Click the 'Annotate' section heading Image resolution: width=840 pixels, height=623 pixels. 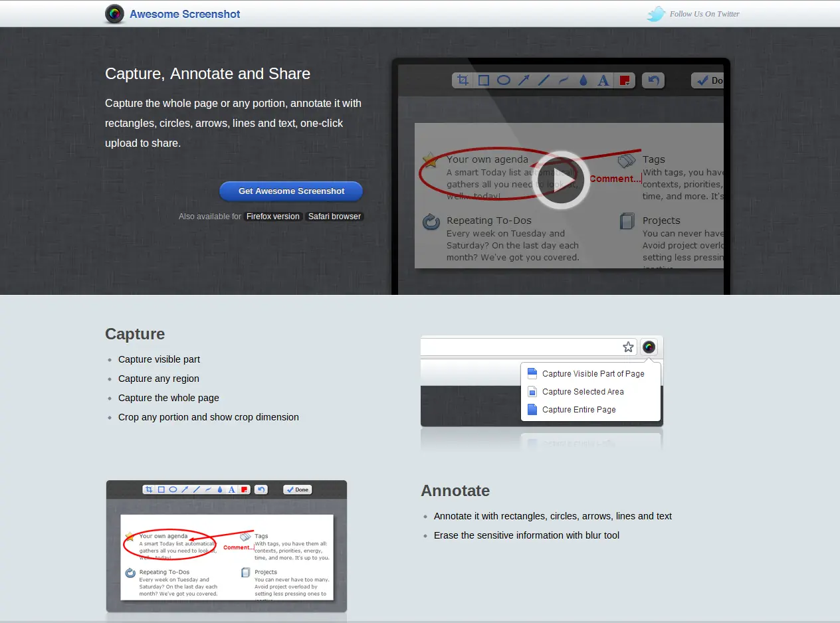455,491
